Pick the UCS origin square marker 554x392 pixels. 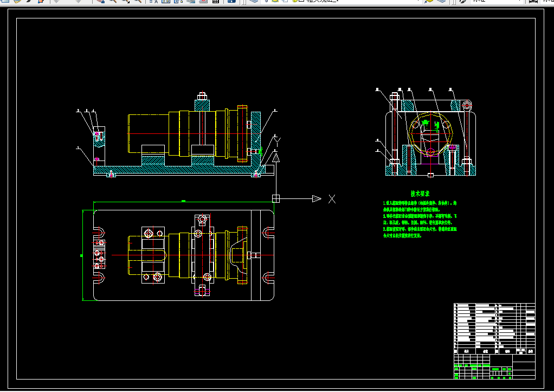(276, 198)
